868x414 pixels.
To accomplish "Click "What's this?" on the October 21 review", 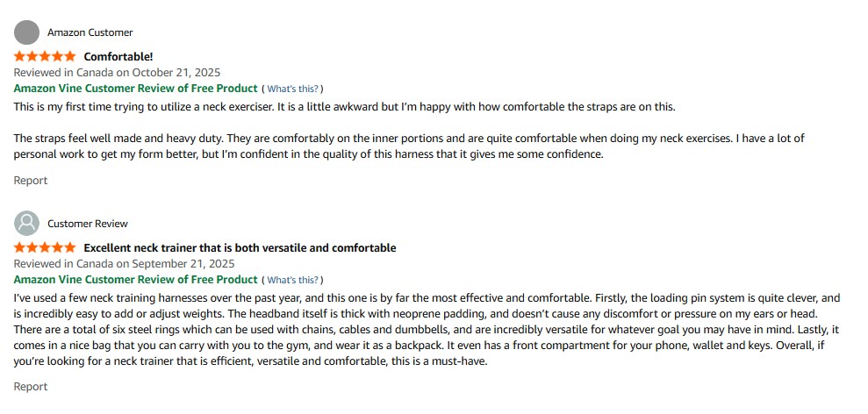I will click(294, 89).
